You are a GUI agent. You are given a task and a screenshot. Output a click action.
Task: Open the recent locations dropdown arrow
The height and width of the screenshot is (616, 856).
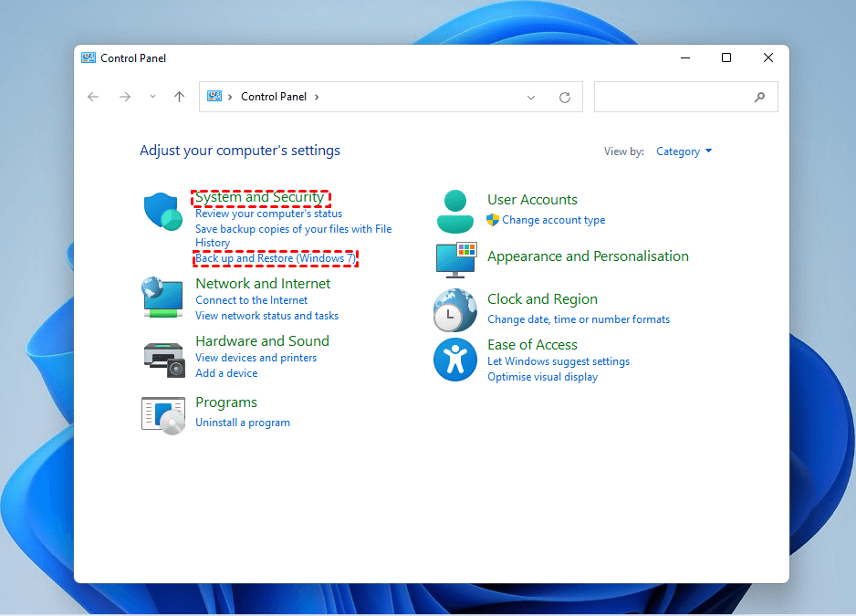[153, 97]
